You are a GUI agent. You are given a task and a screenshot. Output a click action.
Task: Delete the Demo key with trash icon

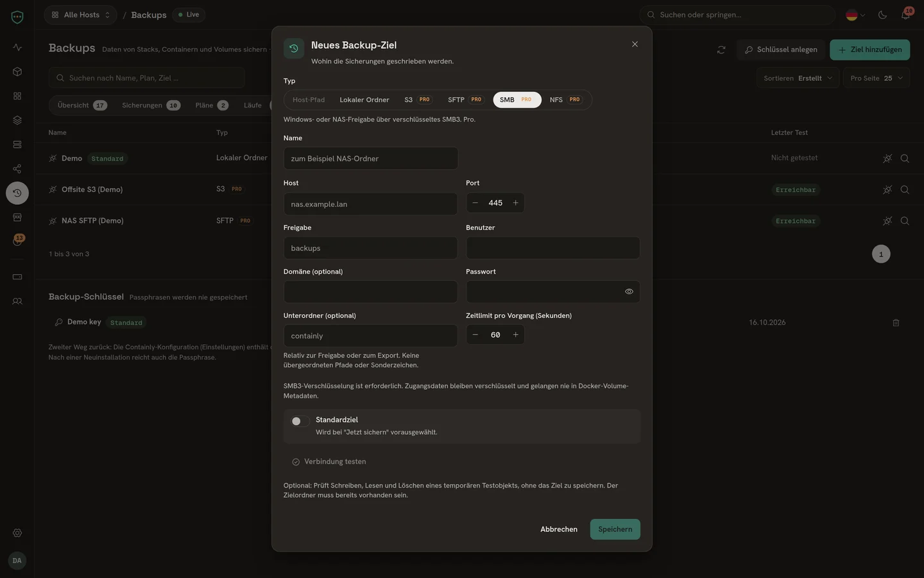pyautogui.click(x=896, y=322)
